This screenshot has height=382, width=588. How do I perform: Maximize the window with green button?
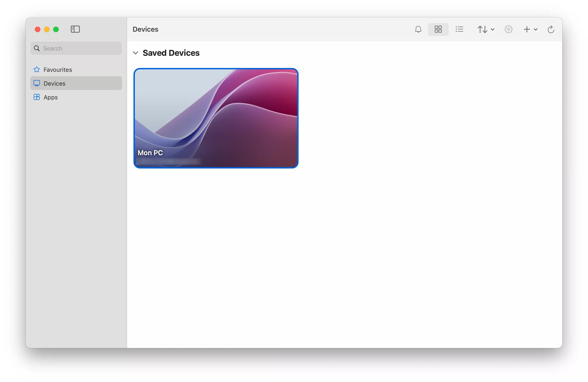56,29
